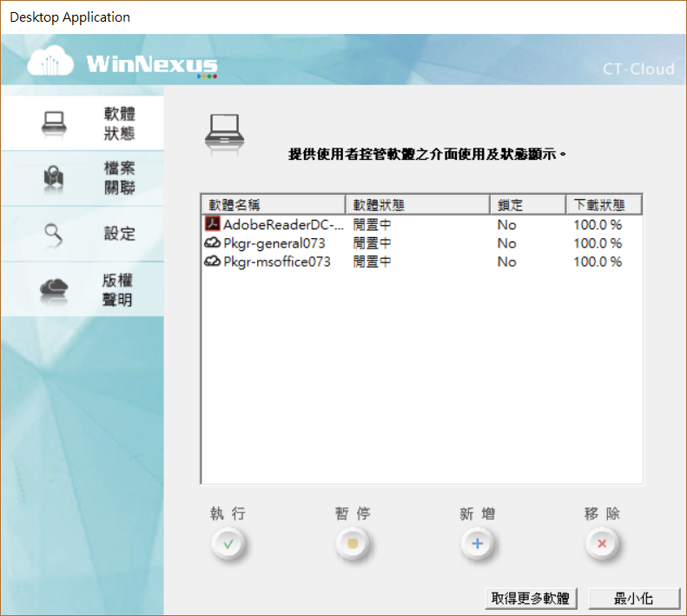Click the No lock value for AdobeReaderDC
687x616 pixels.
(507, 225)
